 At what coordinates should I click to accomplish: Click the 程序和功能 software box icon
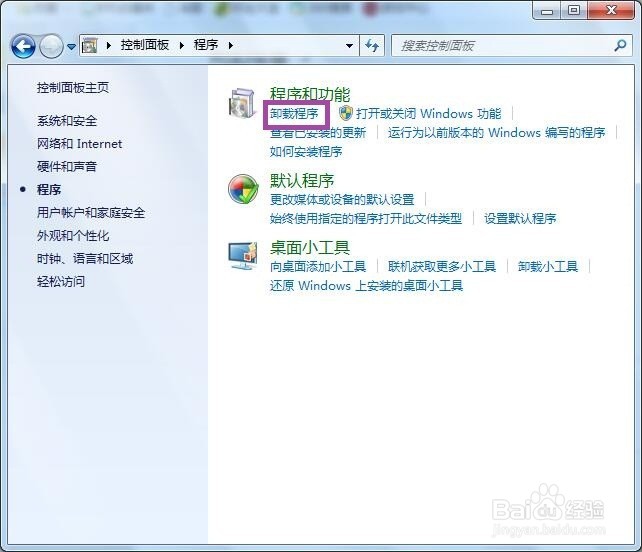(x=243, y=103)
